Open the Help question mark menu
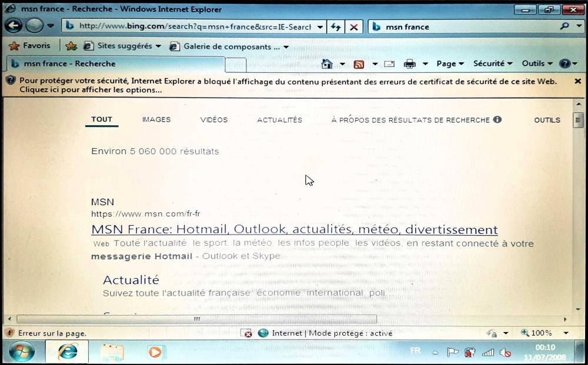Image resolution: width=588 pixels, height=365 pixels. [568, 63]
